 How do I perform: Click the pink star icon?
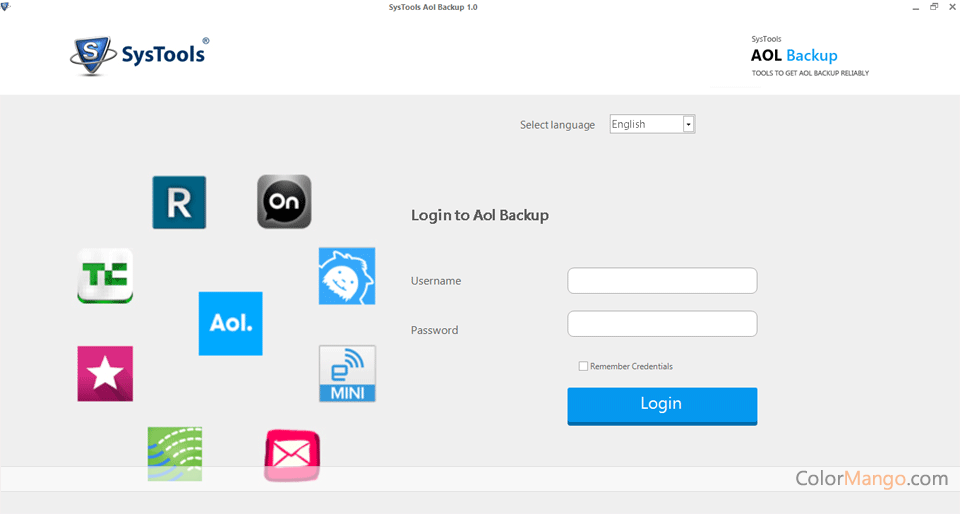105,374
